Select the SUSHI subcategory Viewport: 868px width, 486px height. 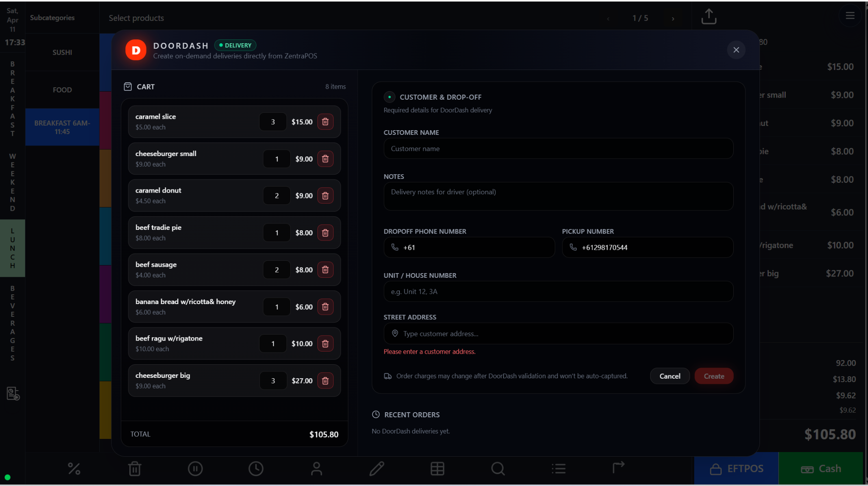click(62, 52)
